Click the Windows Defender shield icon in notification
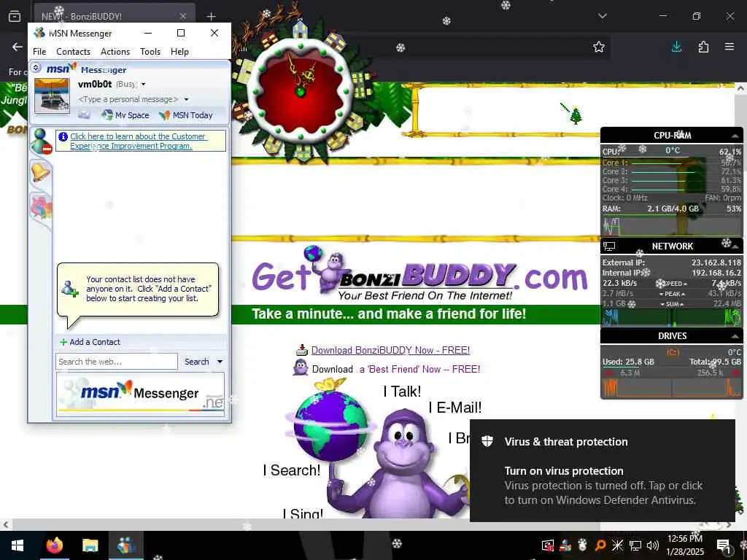 [487, 441]
